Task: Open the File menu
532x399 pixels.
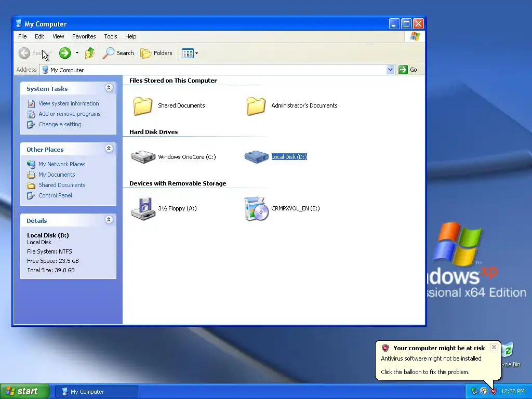Action: click(x=22, y=36)
